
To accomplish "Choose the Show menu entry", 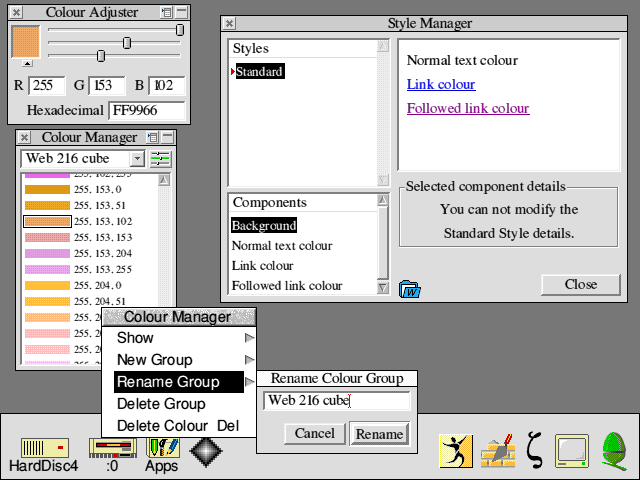I will (x=179, y=338).
